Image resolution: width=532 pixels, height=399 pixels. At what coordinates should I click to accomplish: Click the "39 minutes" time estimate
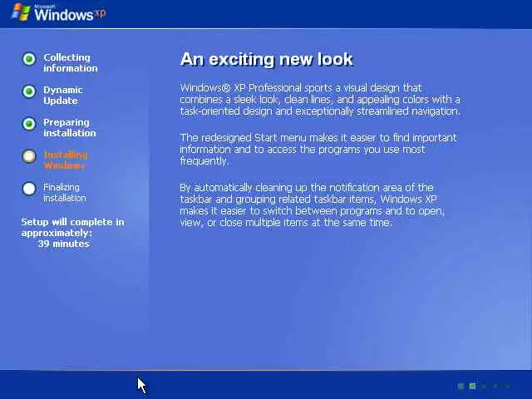(x=64, y=244)
